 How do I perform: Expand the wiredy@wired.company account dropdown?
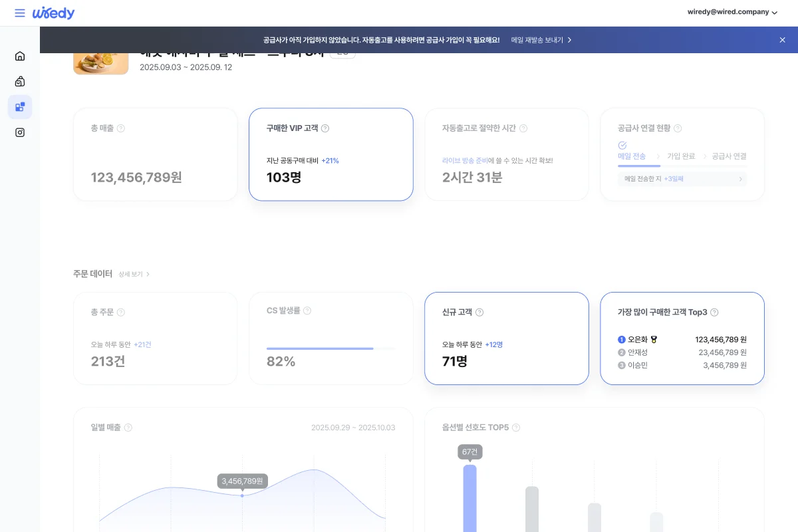(x=731, y=12)
